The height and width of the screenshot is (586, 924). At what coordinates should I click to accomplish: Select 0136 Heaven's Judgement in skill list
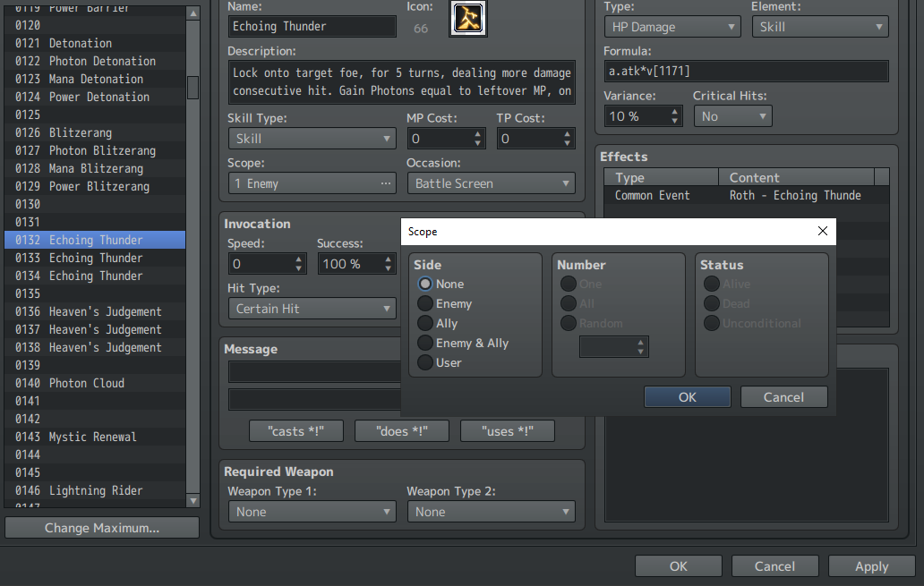(95, 311)
